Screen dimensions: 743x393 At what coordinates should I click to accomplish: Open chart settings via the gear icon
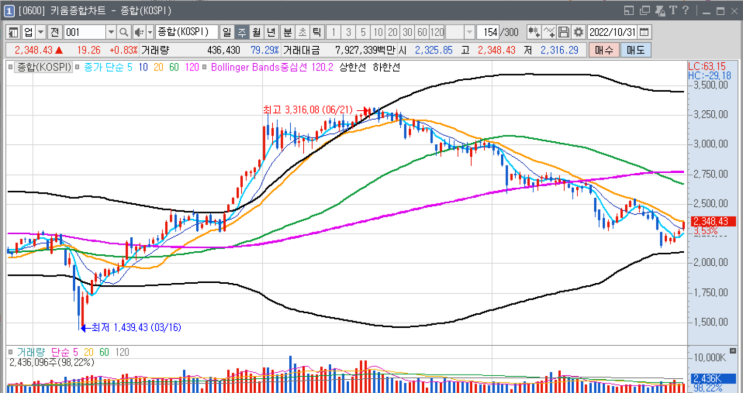(578, 32)
